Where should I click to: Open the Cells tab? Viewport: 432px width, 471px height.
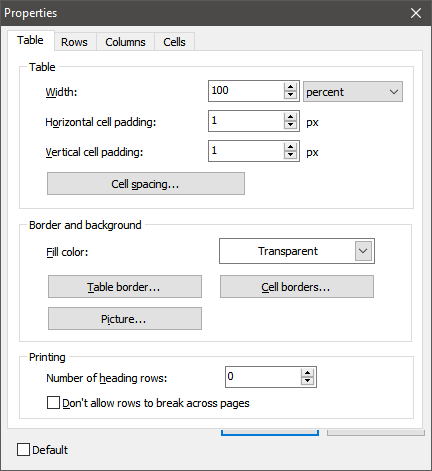174,42
